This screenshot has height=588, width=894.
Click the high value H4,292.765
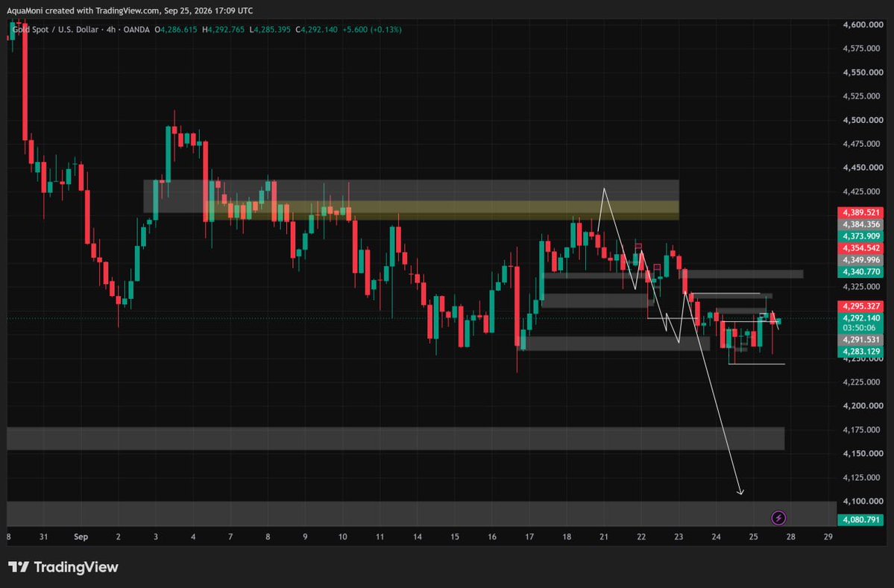(x=223, y=29)
